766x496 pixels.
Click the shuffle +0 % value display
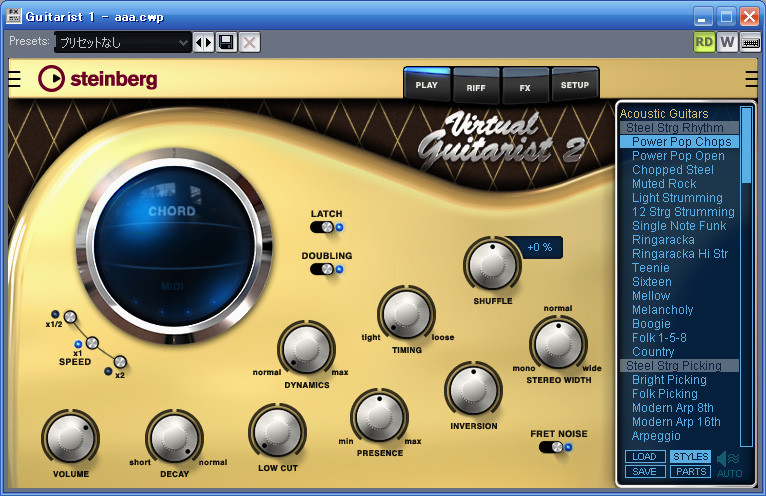pos(539,247)
